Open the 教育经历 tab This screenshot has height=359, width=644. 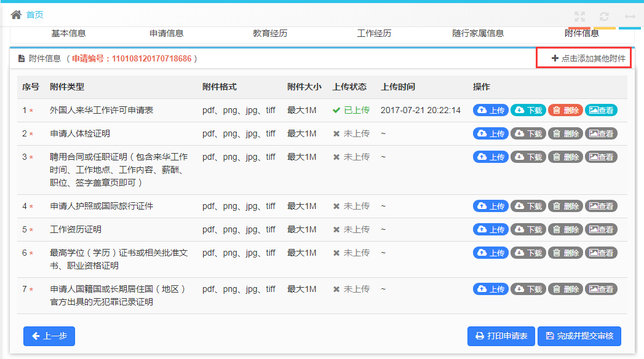point(271,34)
